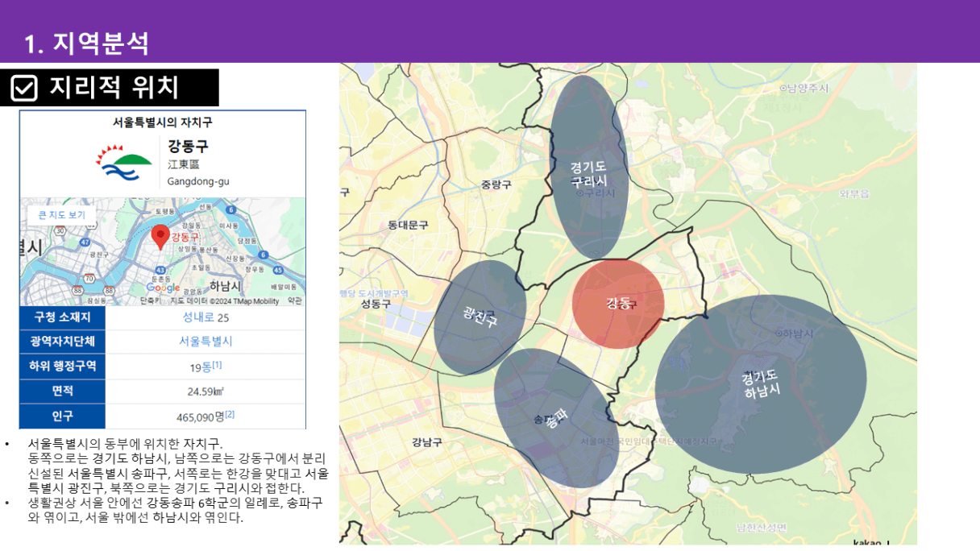This screenshot has width=980, height=551.
Task: Click route 43 shield on mini map
Action: (x=160, y=269)
